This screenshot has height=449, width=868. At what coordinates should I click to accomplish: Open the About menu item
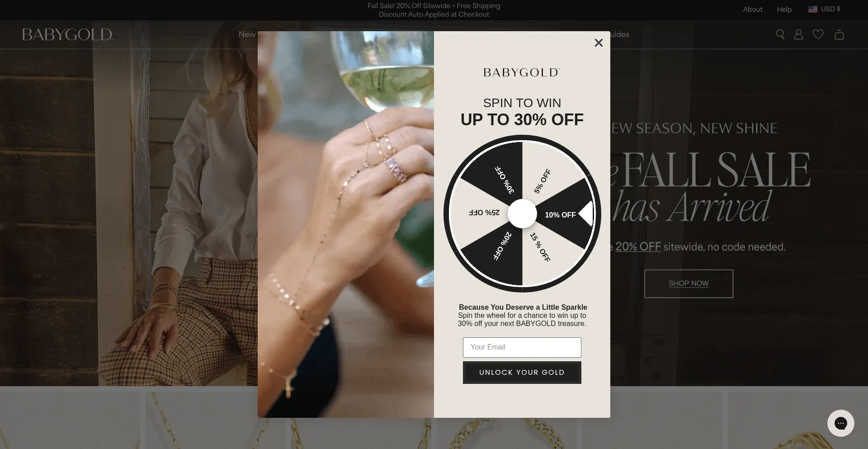(x=753, y=9)
